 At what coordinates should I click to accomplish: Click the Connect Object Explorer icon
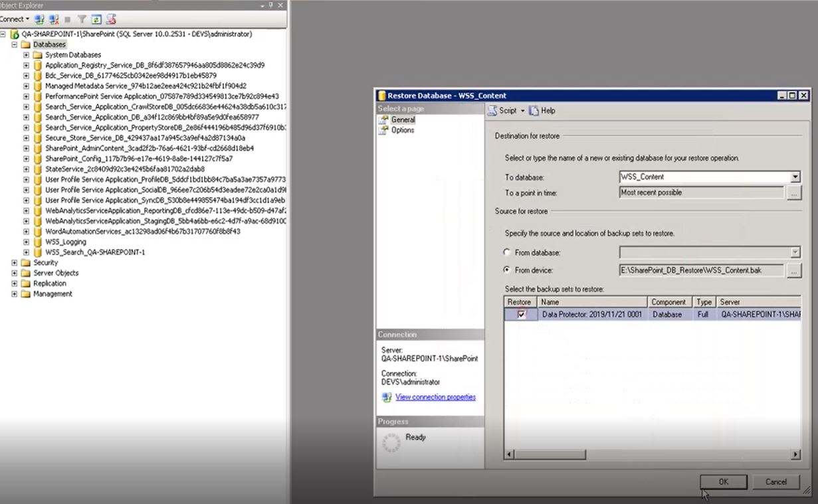pyautogui.click(x=39, y=19)
